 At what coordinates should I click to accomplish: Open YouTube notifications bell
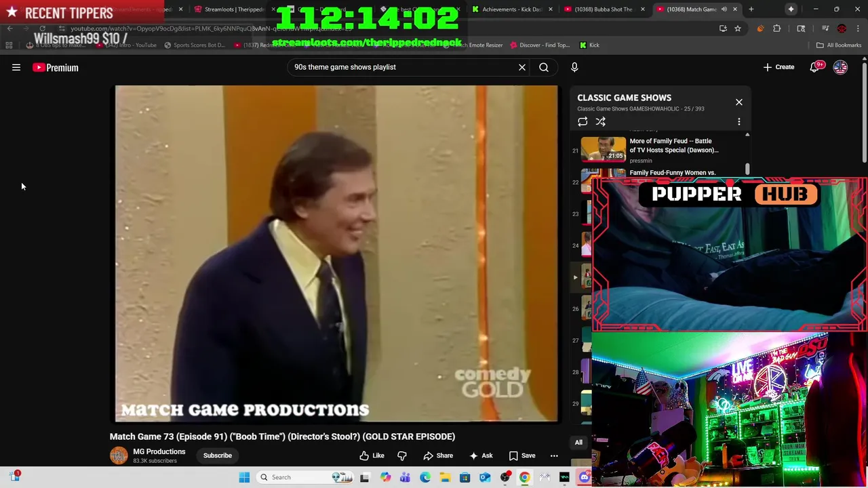tap(814, 67)
